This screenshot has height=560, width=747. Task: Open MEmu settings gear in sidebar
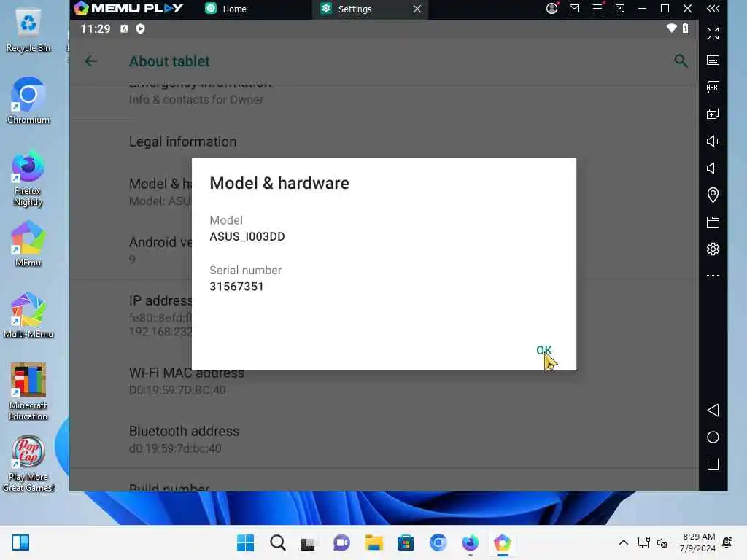pos(713,249)
